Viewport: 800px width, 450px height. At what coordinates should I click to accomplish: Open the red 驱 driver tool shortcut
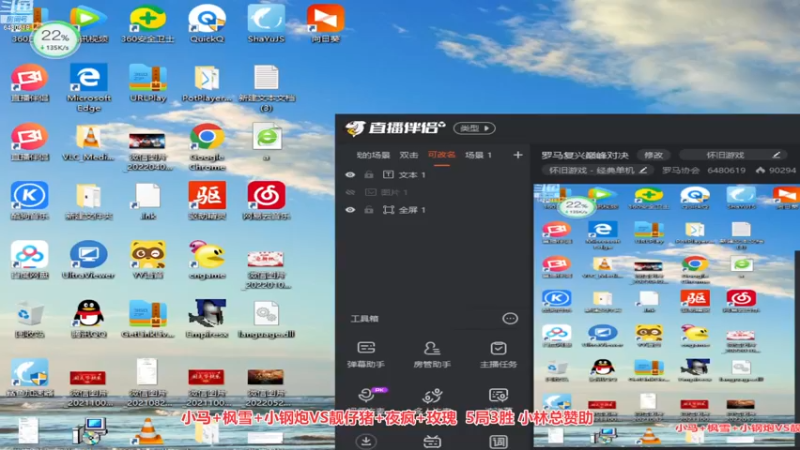[207, 201]
